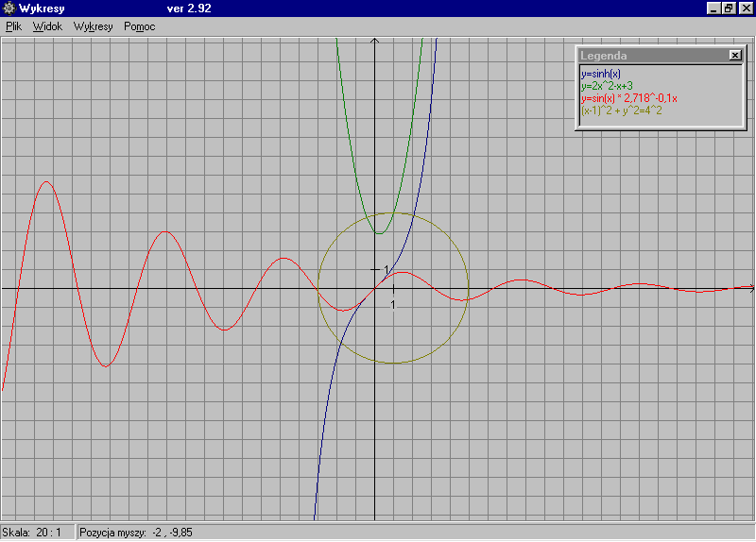Select the red sin(x) legend entry
The image size is (756, 542).
pos(629,98)
